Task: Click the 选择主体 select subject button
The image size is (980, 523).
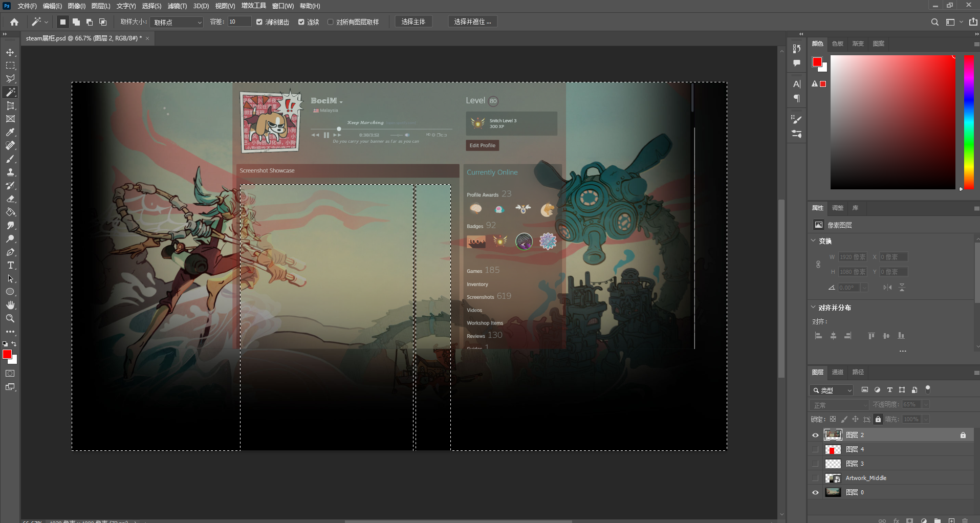Action: click(x=413, y=21)
